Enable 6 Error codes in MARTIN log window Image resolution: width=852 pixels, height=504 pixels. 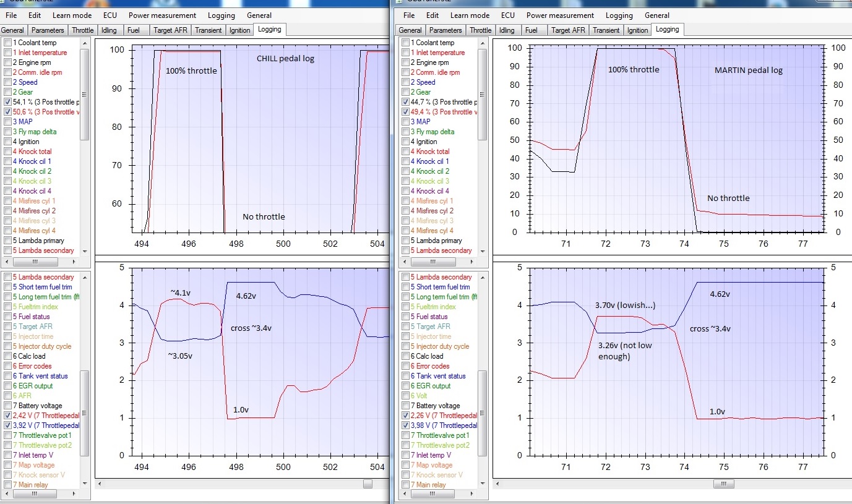406,366
